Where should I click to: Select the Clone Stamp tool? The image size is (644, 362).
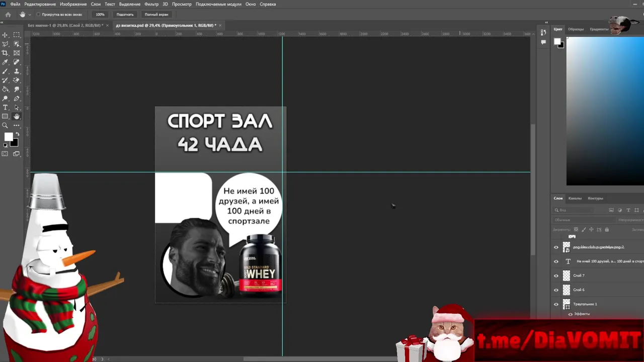[17, 71]
